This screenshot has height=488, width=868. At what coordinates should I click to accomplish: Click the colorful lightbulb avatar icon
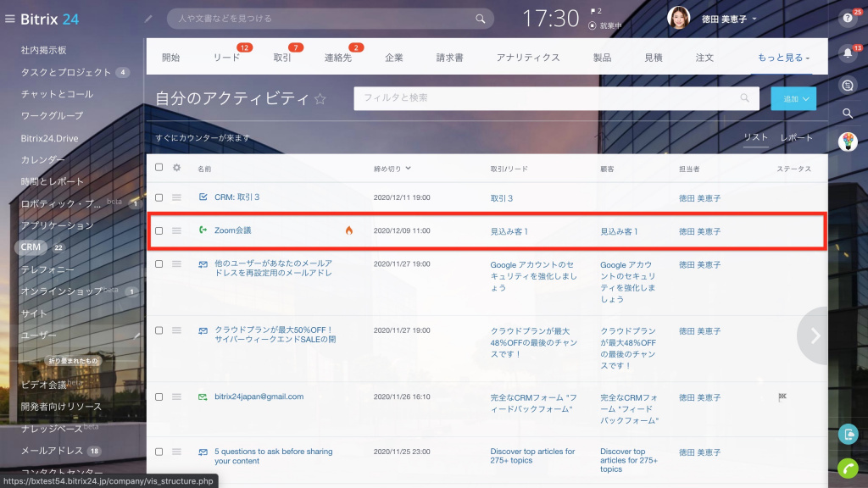848,141
